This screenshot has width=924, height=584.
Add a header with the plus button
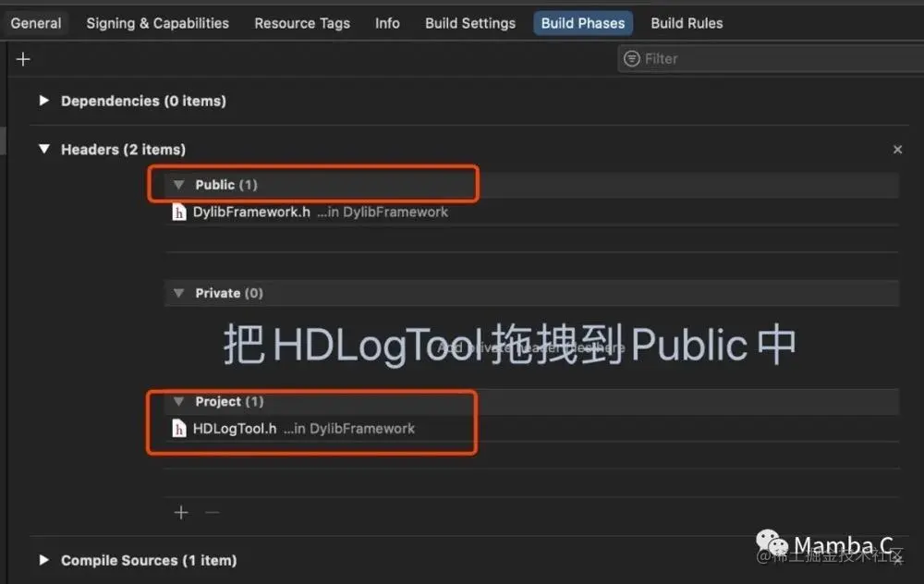pyautogui.click(x=181, y=513)
